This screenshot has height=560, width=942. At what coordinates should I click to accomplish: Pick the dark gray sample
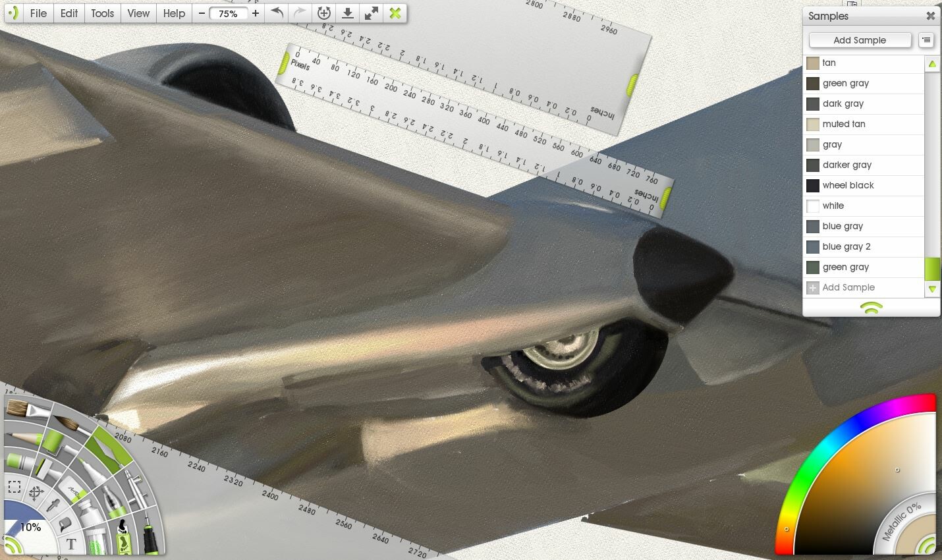coord(864,103)
